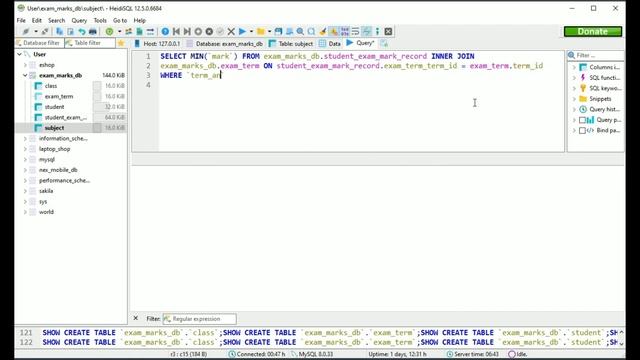
Task: Select the class table in tree
Action: 51,86
